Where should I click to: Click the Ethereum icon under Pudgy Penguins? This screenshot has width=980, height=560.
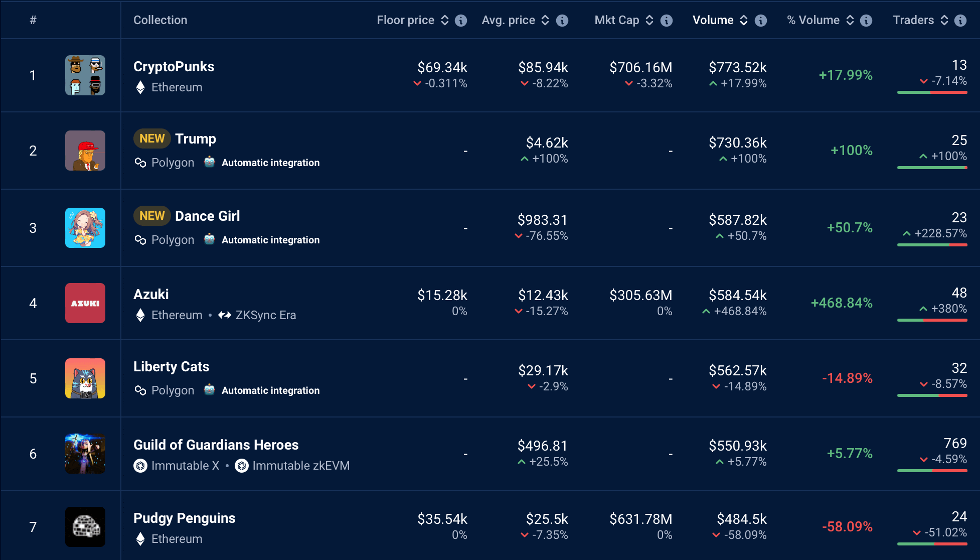pos(140,539)
